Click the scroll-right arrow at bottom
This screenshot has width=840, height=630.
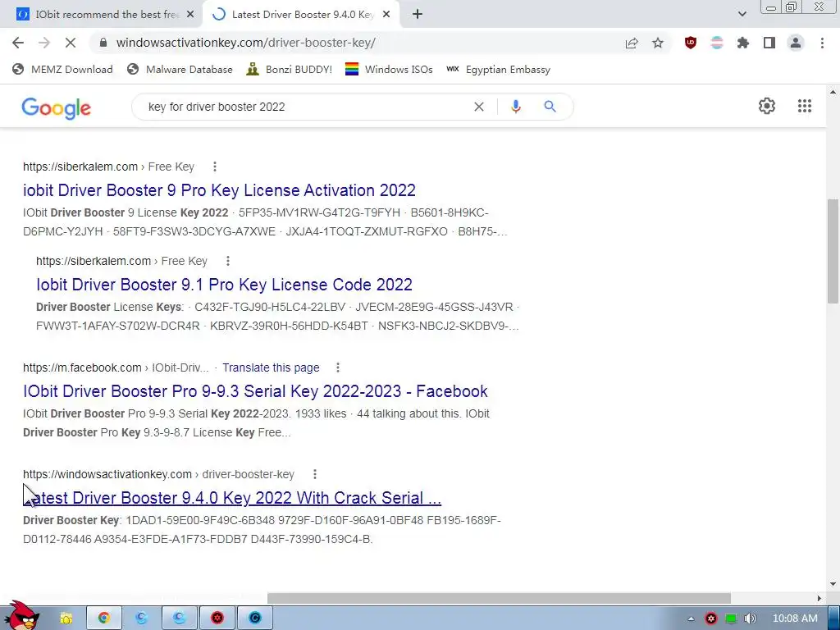[x=819, y=598]
